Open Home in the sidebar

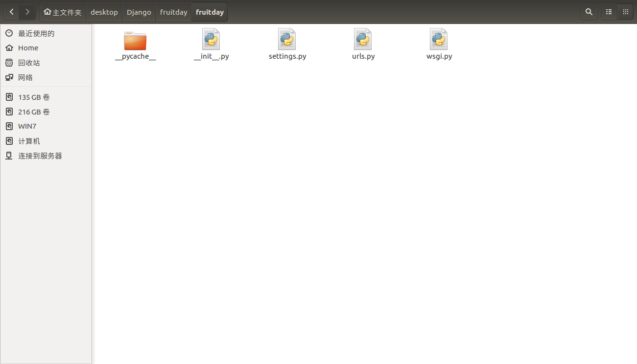coord(46,48)
